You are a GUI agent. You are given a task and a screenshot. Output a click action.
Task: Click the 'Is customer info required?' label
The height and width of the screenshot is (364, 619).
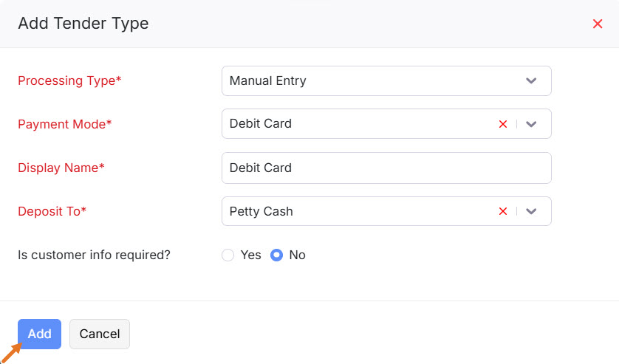tap(94, 255)
